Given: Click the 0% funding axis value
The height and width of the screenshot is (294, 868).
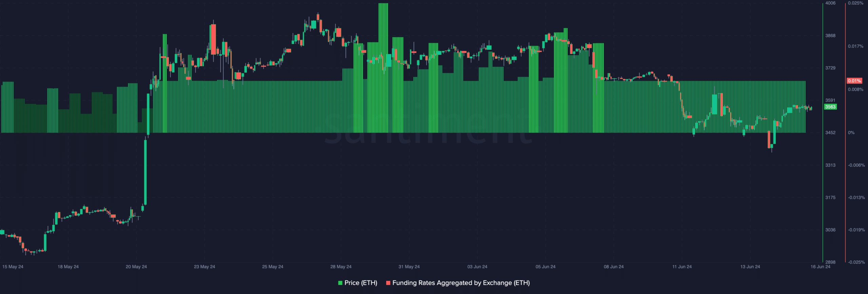Looking at the screenshot, I should pos(851,133).
